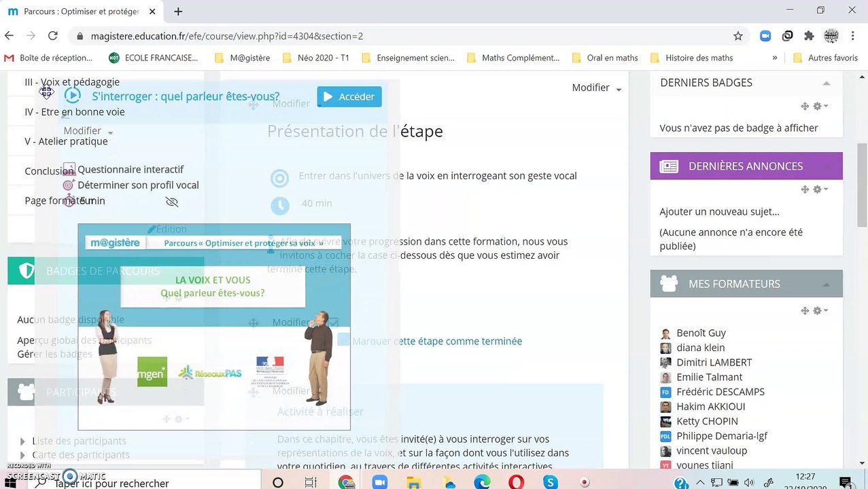Open 'Aperçu global des participants'
The width and height of the screenshot is (868, 489).
pos(84,340)
